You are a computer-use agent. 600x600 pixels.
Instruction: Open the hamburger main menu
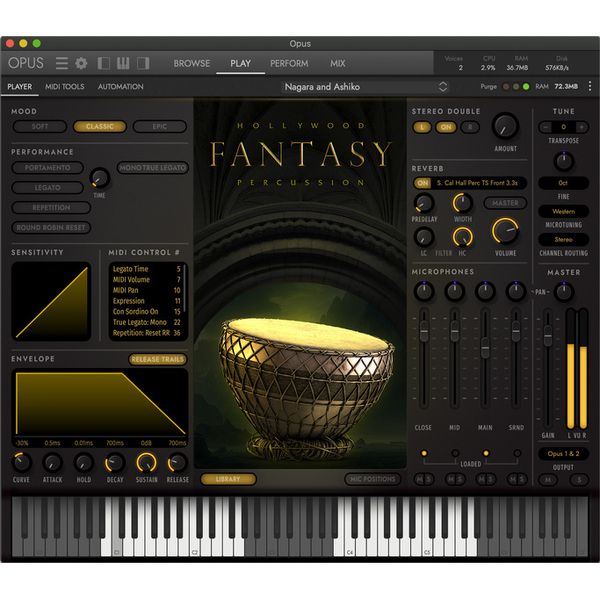[62, 63]
